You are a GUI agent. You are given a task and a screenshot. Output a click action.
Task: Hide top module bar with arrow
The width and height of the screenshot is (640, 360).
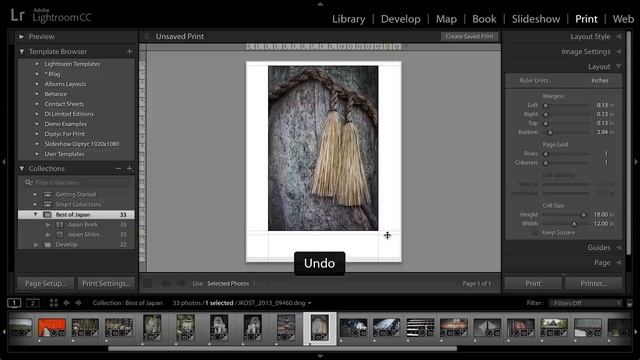(x=320, y=4)
